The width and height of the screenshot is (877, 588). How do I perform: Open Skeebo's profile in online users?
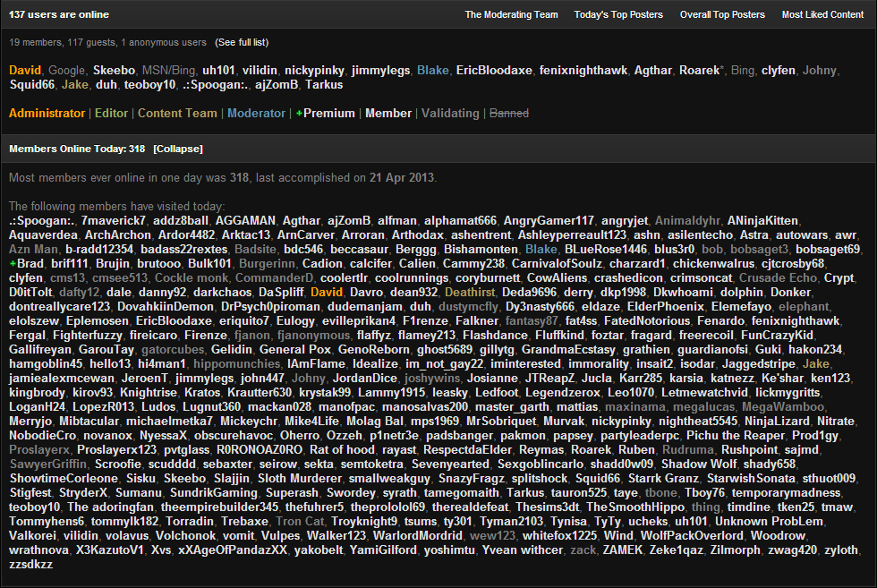[114, 70]
